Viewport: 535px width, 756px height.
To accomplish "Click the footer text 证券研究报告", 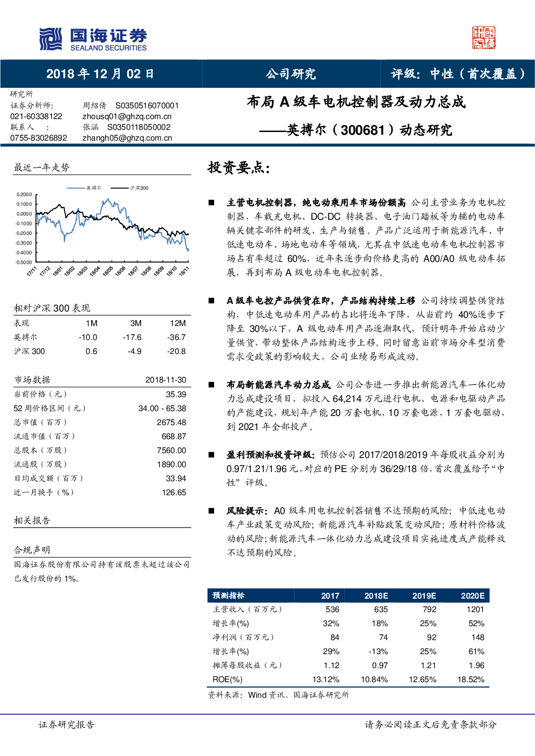I will [x=66, y=725].
